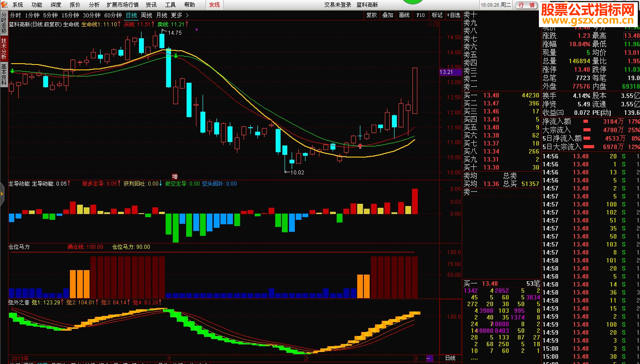This screenshot has width=640, height=364.
Task: Click the green arrow at chart's left edge
Action: 12,70
